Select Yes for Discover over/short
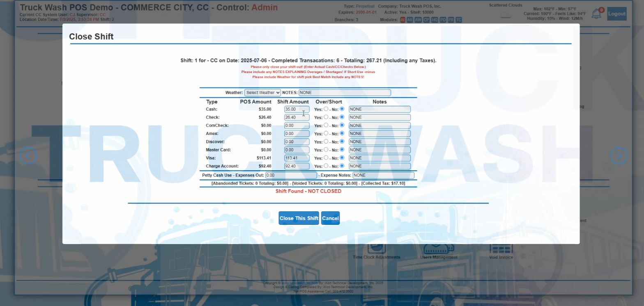 click(326, 142)
